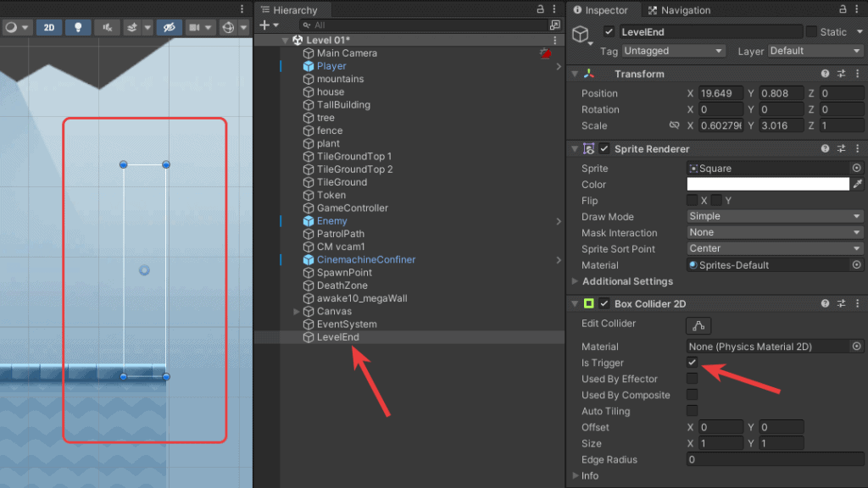Enable the Used By Effector checkbox
The height and width of the screenshot is (488, 868).
[x=692, y=379]
